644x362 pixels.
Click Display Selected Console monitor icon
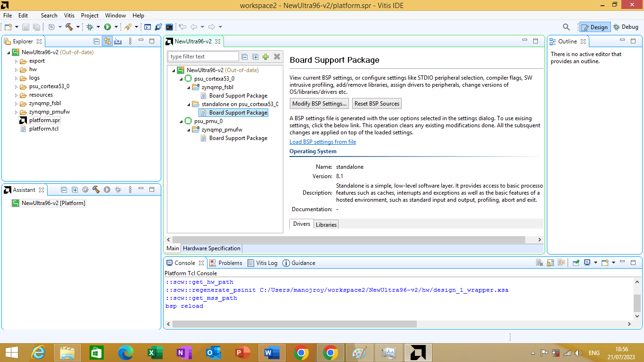point(587,263)
